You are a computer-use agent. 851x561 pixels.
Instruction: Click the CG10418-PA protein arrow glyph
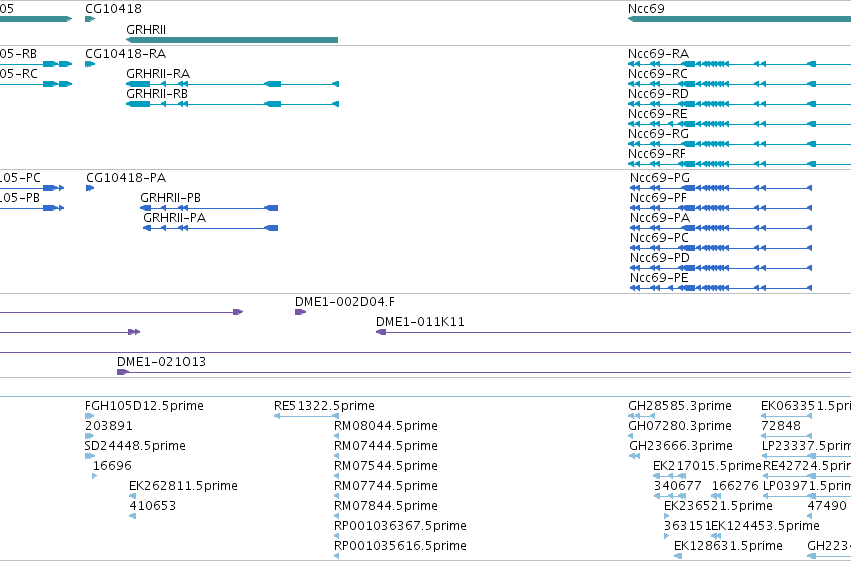point(90,188)
